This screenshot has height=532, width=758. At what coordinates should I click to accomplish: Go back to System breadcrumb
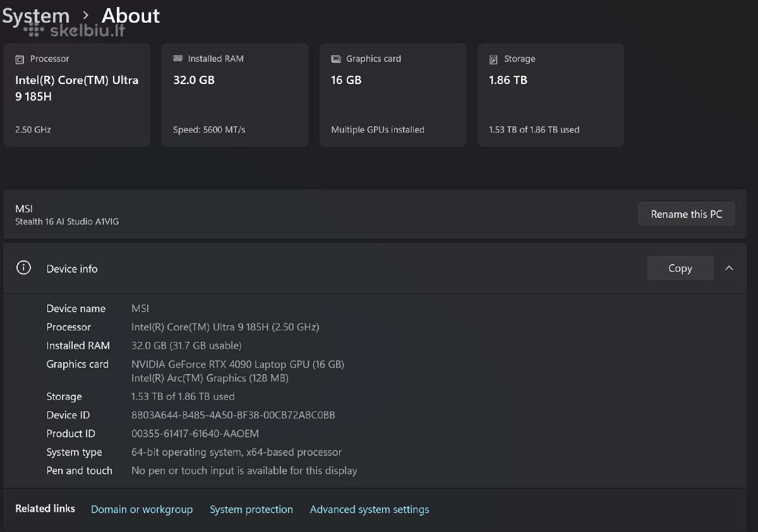coord(36,16)
